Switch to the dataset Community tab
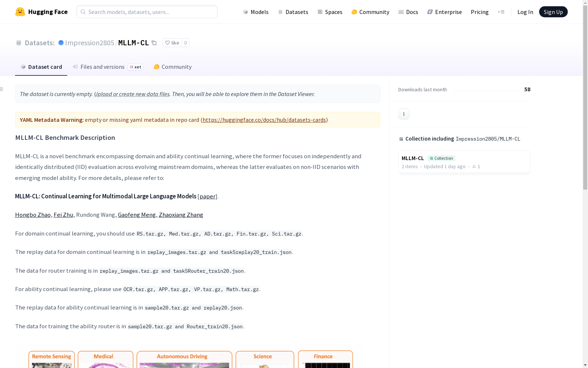The width and height of the screenshot is (588, 368). pos(173,67)
